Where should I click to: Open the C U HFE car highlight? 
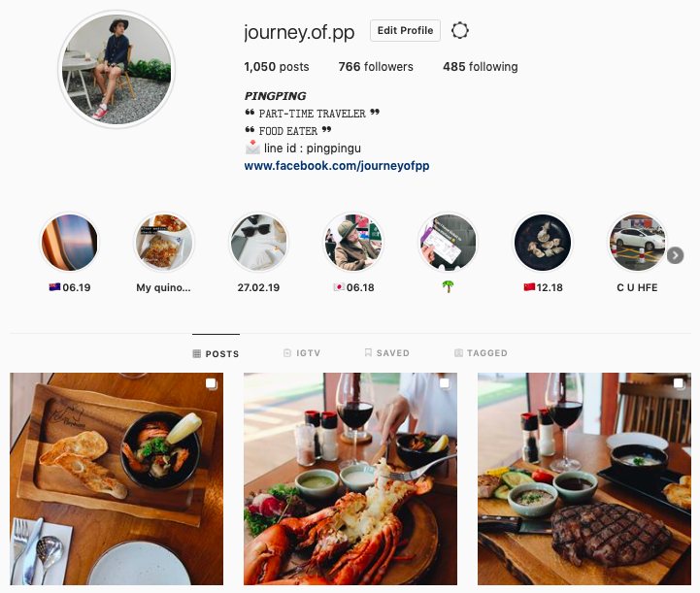[x=637, y=243]
